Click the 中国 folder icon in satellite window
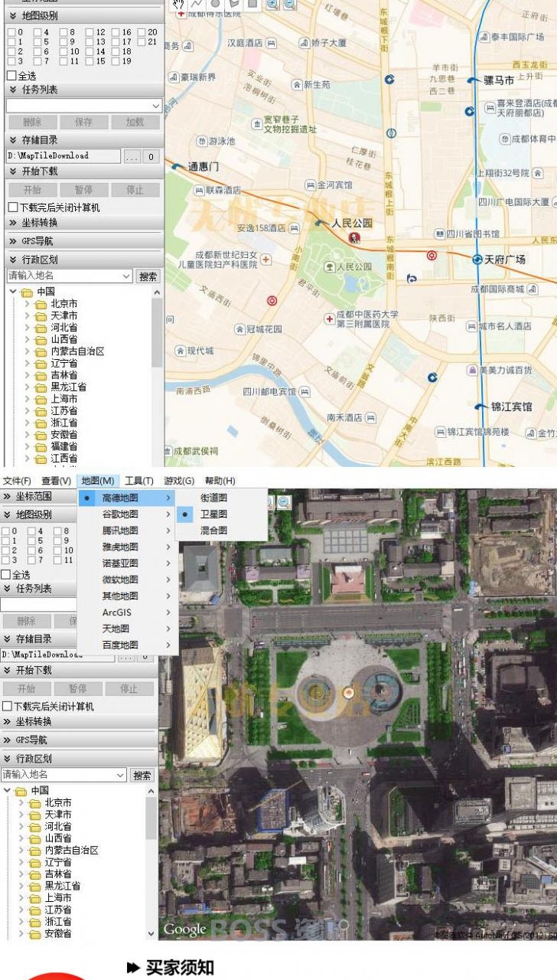 pyautogui.click(x=21, y=790)
